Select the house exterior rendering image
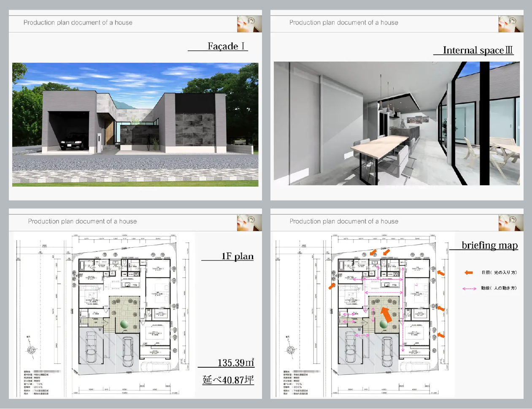 [x=135, y=124]
